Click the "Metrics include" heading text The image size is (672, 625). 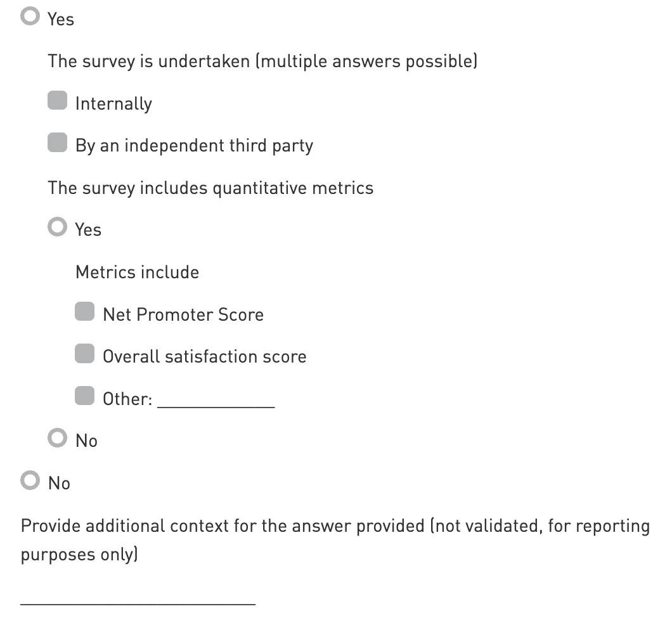[x=137, y=272]
